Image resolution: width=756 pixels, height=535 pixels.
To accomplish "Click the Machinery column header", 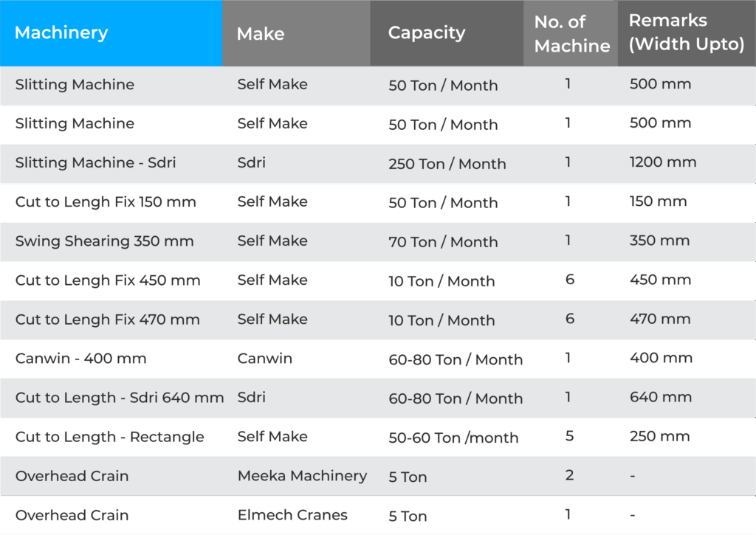I will click(61, 33).
